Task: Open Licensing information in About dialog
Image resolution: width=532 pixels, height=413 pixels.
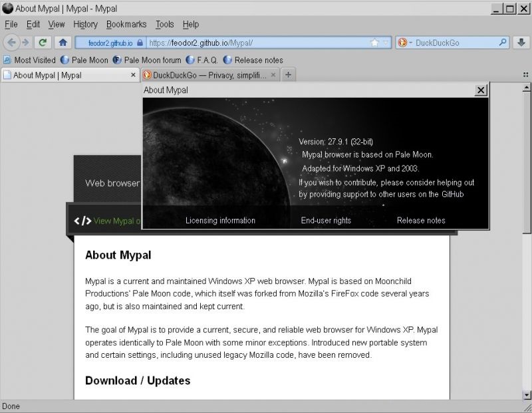Action: point(221,220)
